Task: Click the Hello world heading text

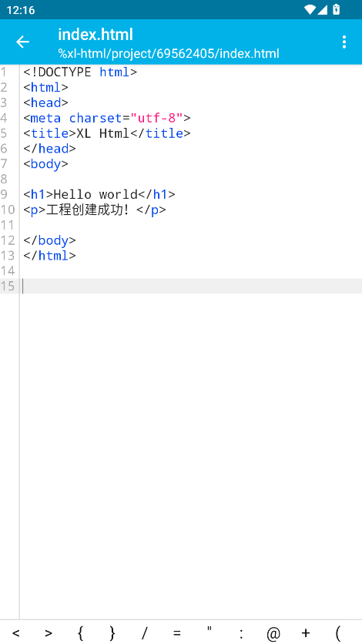Action: point(96,194)
